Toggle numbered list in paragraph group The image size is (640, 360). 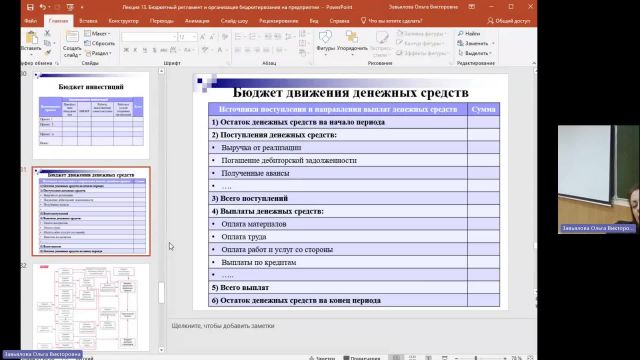253,37
